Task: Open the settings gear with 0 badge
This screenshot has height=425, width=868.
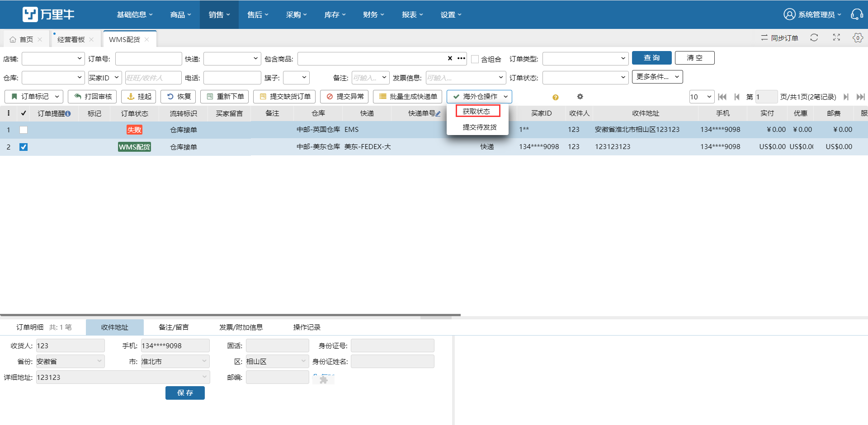Action: [x=858, y=38]
